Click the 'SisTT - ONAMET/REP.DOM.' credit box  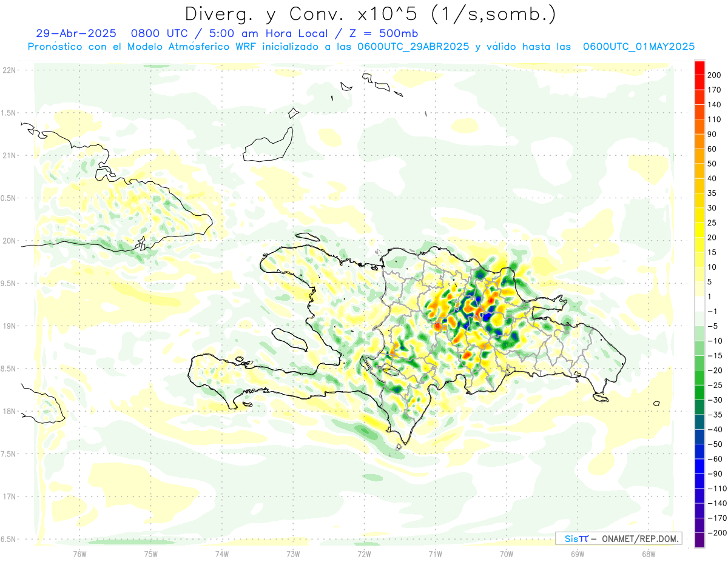click(x=619, y=538)
